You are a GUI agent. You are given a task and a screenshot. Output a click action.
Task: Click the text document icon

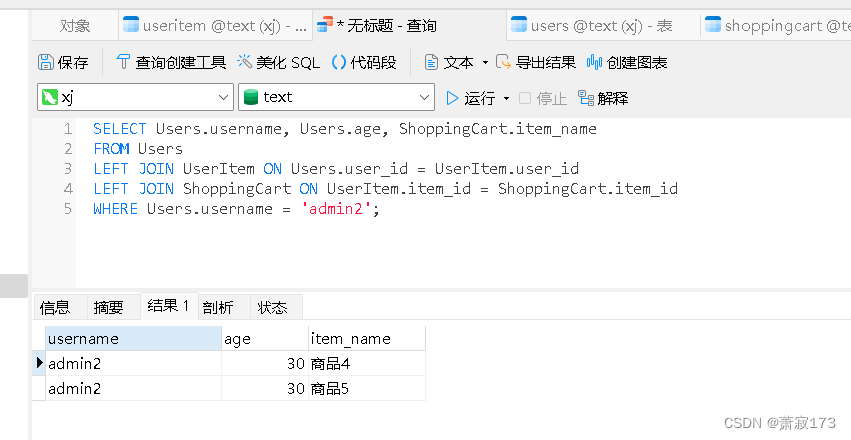click(431, 62)
